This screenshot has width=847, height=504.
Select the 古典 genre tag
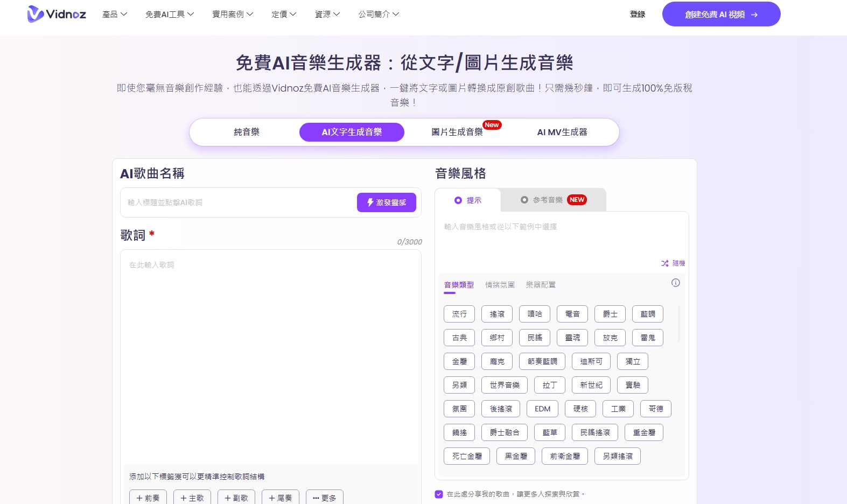(459, 338)
